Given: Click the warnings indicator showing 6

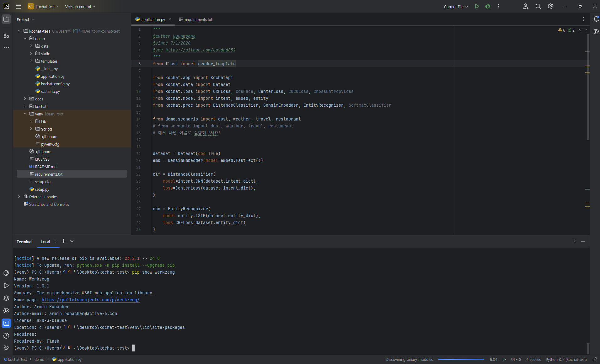Looking at the screenshot, I should pos(562,30).
